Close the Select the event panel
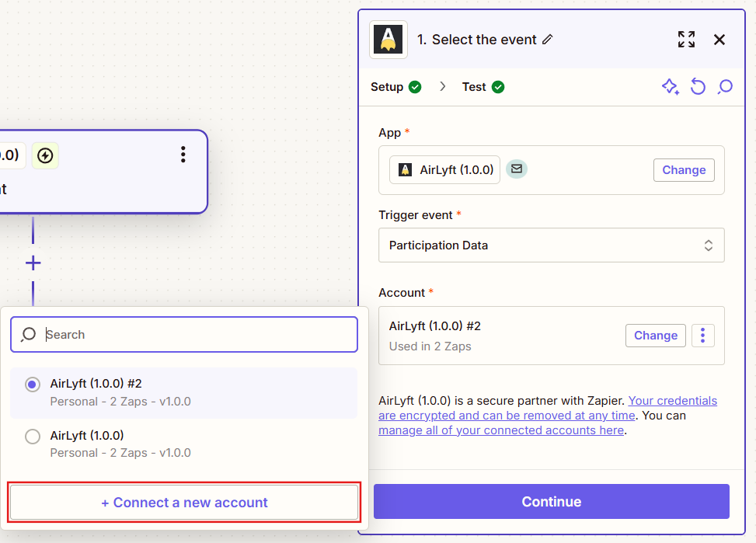The height and width of the screenshot is (543, 756). click(x=719, y=40)
